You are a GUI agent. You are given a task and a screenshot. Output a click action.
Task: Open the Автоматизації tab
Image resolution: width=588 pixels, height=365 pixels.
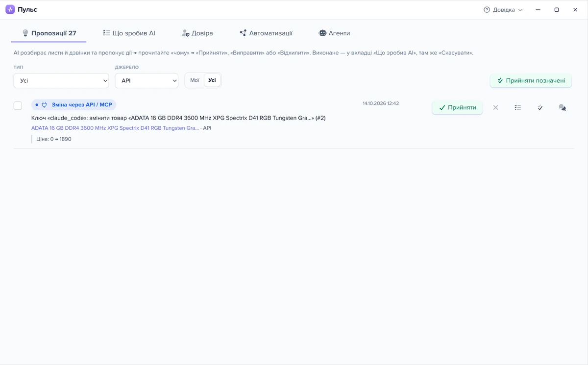(x=266, y=33)
